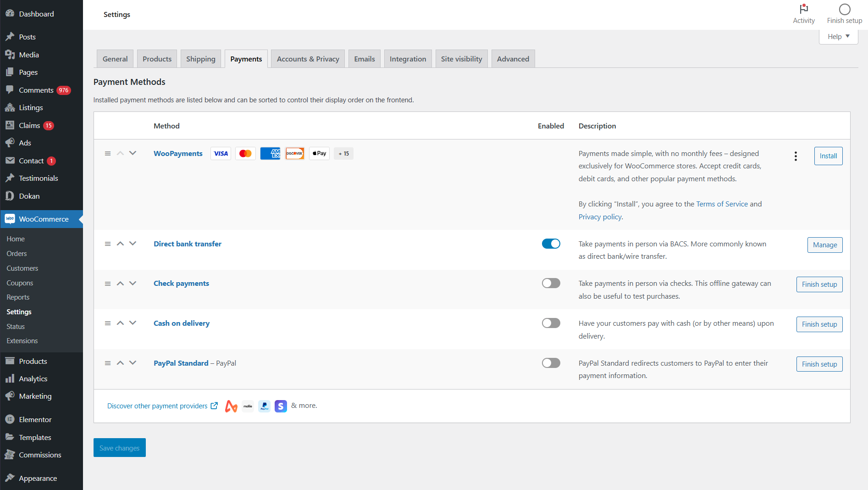Click the Install button for WooPayments

828,156
